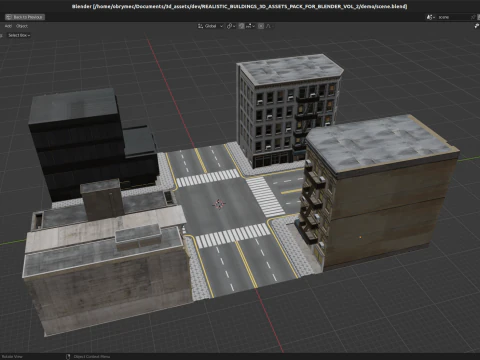The image size is (480, 360).
Task: Click the pin scene icon
Action: point(473,17)
